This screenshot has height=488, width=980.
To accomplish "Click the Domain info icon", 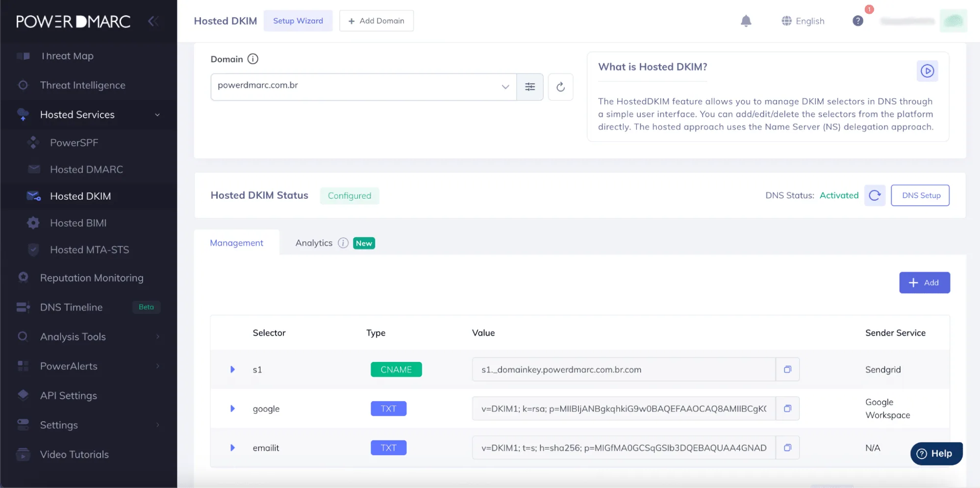I will pos(252,59).
